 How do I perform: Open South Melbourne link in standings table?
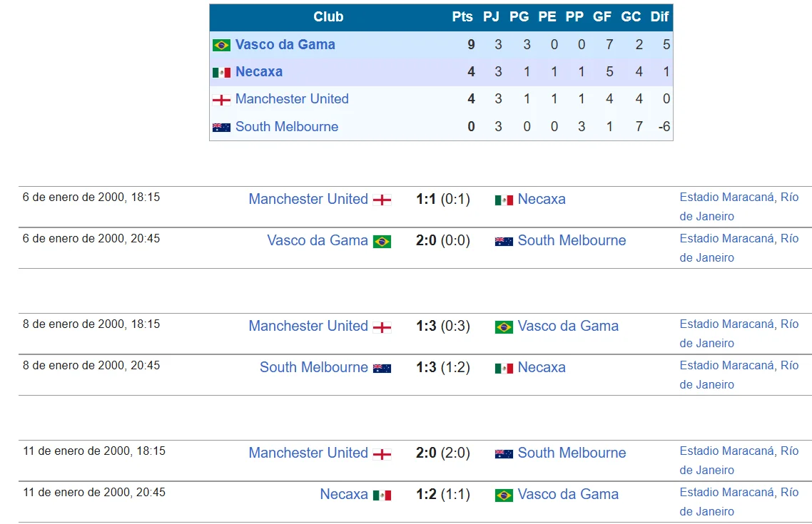coord(287,126)
